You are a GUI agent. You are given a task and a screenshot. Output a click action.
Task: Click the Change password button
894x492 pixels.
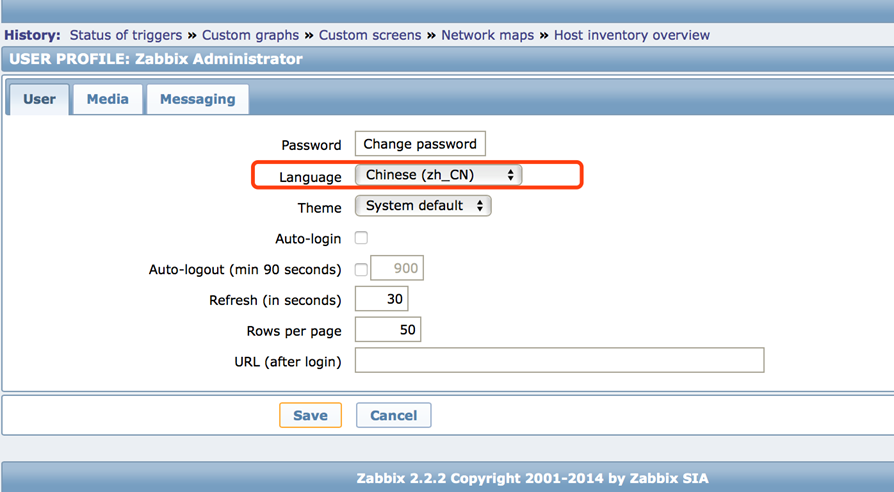[x=420, y=144]
